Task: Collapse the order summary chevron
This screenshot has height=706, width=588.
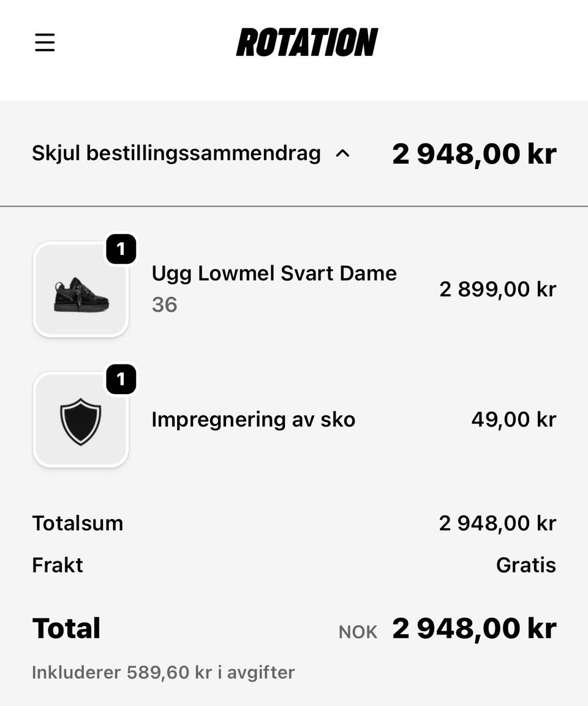Action: click(343, 153)
